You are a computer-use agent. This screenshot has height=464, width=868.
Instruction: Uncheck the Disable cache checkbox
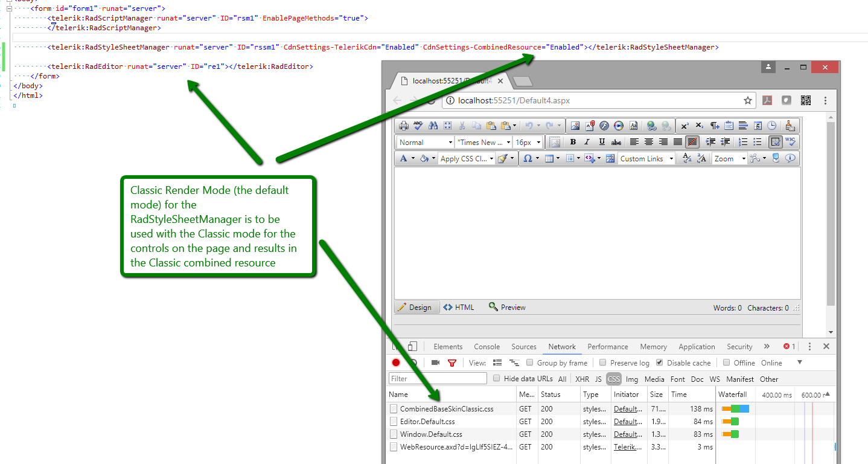point(659,362)
